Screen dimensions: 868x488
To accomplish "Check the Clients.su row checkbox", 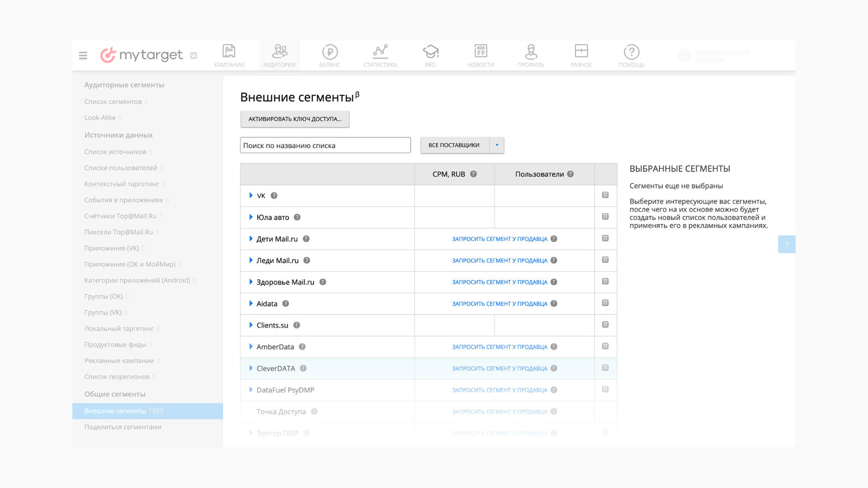I will [x=605, y=325].
